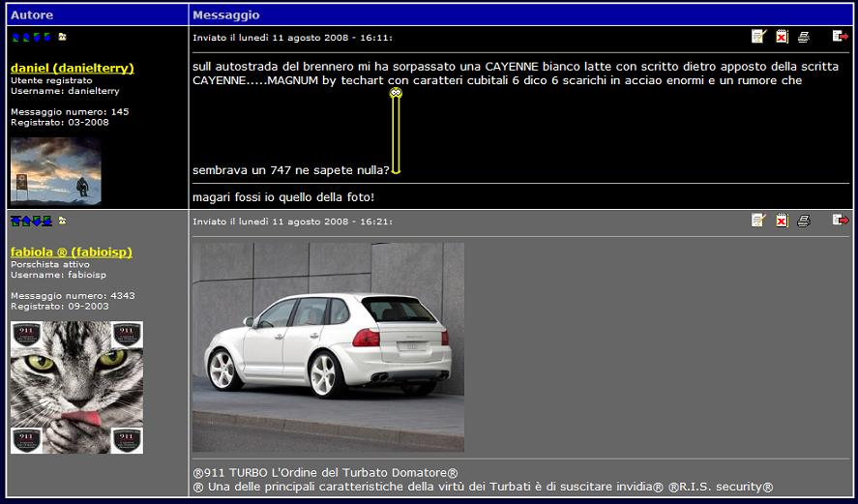The height and width of the screenshot is (504, 858).
Task: Open small post-link icon in fabiola's post
Action: point(62,221)
